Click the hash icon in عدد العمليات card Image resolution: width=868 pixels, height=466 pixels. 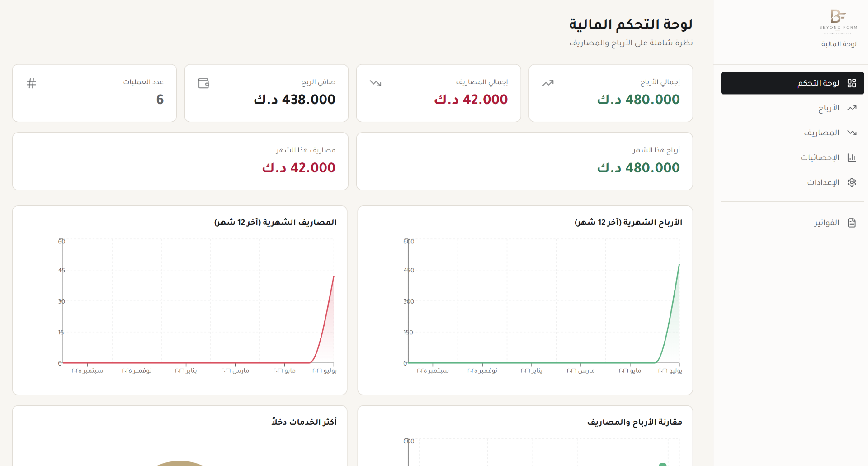(x=31, y=83)
